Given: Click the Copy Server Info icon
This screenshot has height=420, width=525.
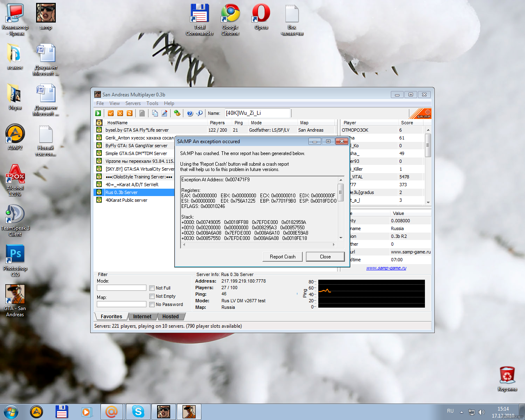Looking at the screenshot, I should pos(155,113).
